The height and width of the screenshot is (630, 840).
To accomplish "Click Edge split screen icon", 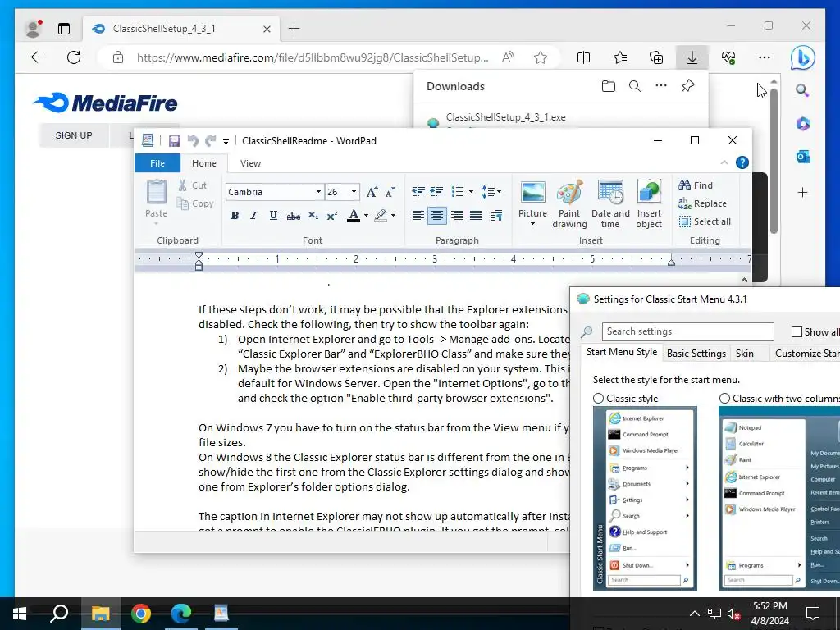I will (x=583, y=57).
